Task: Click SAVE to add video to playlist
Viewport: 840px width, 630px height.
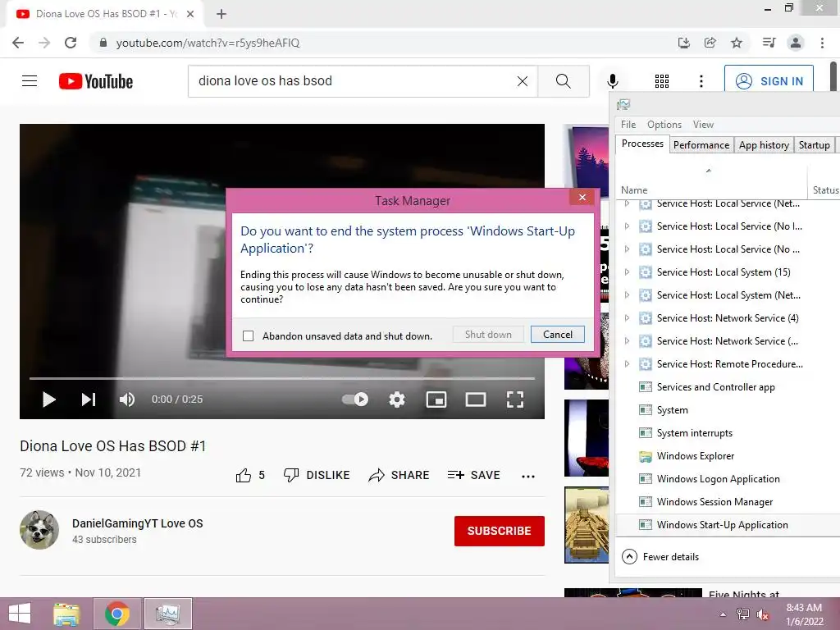Action: click(x=474, y=475)
